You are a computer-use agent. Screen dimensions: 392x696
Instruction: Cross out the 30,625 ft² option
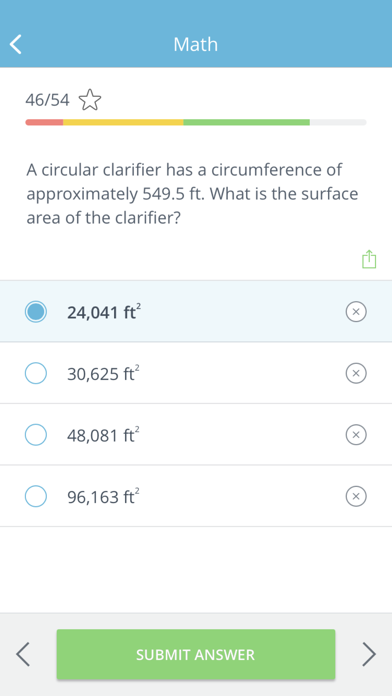[x=356, y=373]
